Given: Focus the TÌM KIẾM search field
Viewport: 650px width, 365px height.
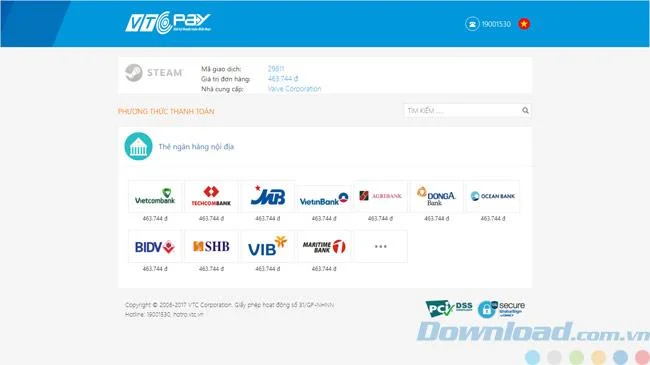Looking at the screenshot, I should click(x=468, y=110).
